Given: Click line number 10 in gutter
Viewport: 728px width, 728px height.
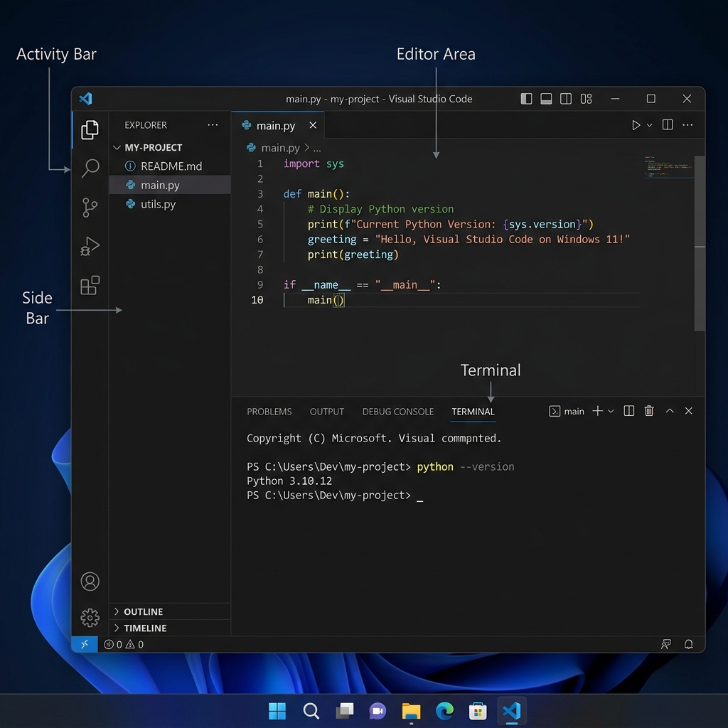Looking at the screenshot, I should [x=257, y=300].
